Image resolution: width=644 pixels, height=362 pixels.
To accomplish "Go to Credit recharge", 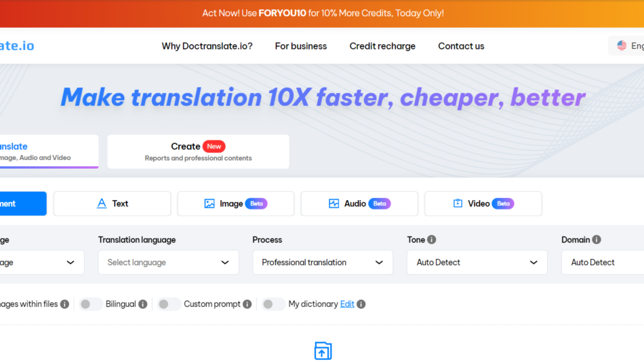I will pos(382,46).
